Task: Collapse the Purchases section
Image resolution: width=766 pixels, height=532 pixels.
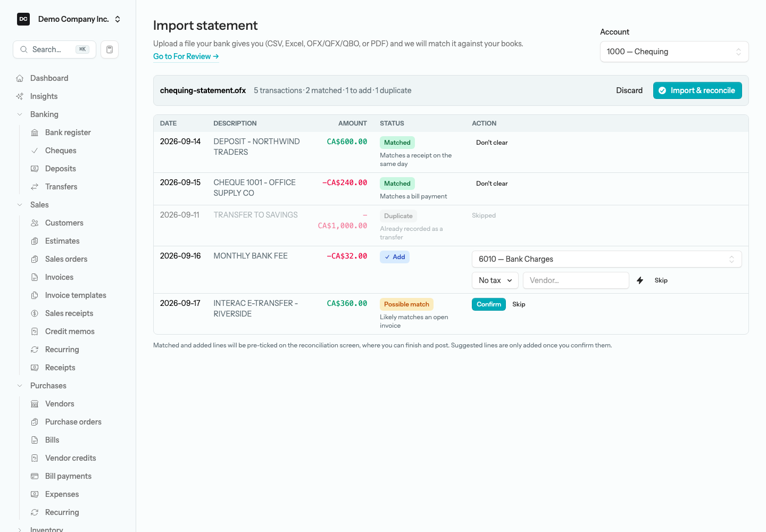Action: [x=20, y=386]
